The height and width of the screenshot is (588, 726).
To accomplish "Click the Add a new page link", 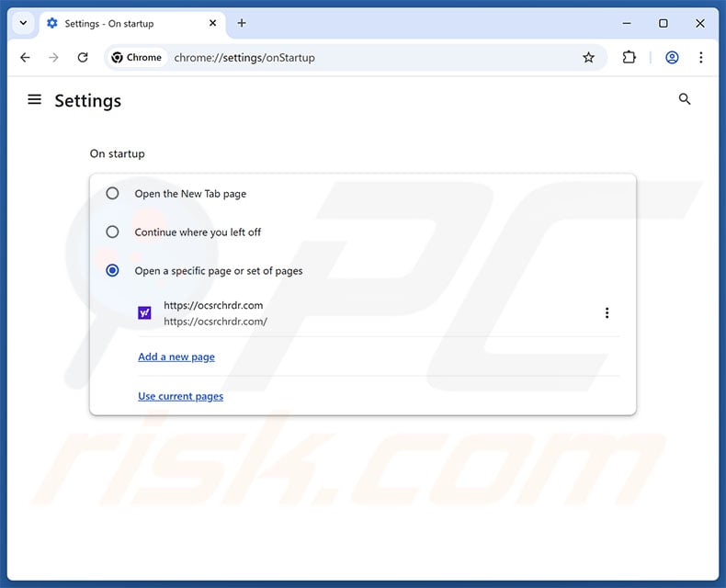I will [x=176, y=357].
